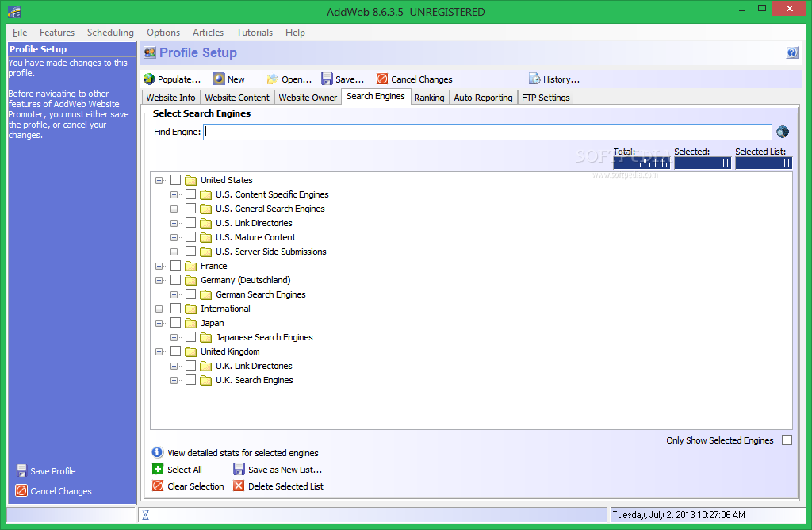Click the hourglass icon in the status bar
Image resolution: width=812 pixels, height=530 pixels.
(146, 514)
